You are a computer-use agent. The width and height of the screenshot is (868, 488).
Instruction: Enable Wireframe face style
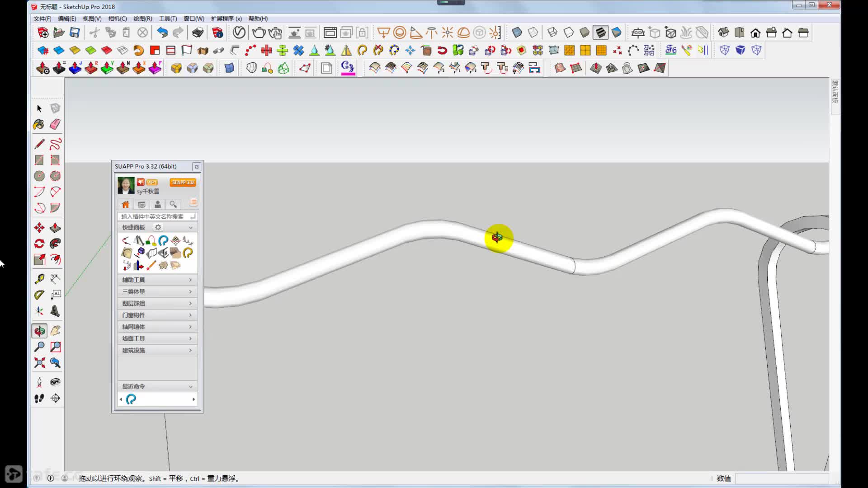pos(552,33)
